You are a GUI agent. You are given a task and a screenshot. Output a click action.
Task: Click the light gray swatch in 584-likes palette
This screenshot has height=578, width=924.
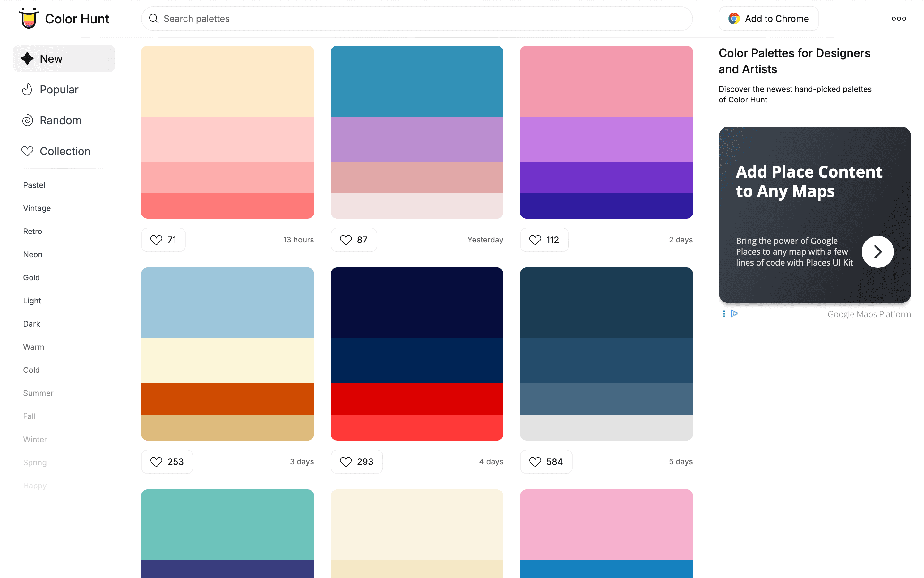(x=606, y=427)
